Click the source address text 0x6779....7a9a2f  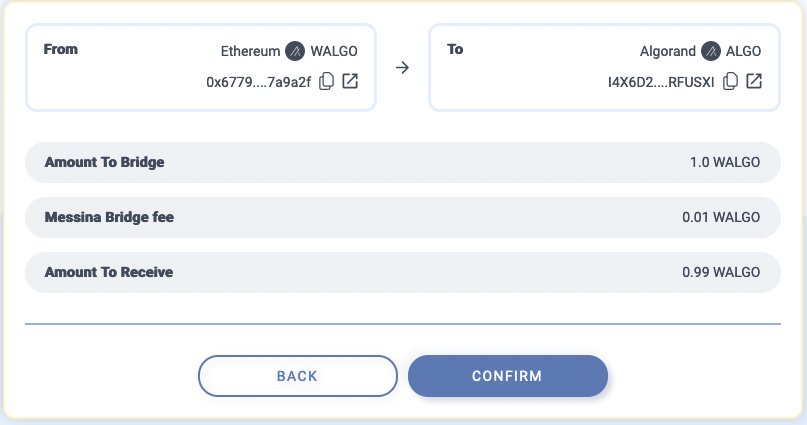pyautogui.click(x=259, y=82)
